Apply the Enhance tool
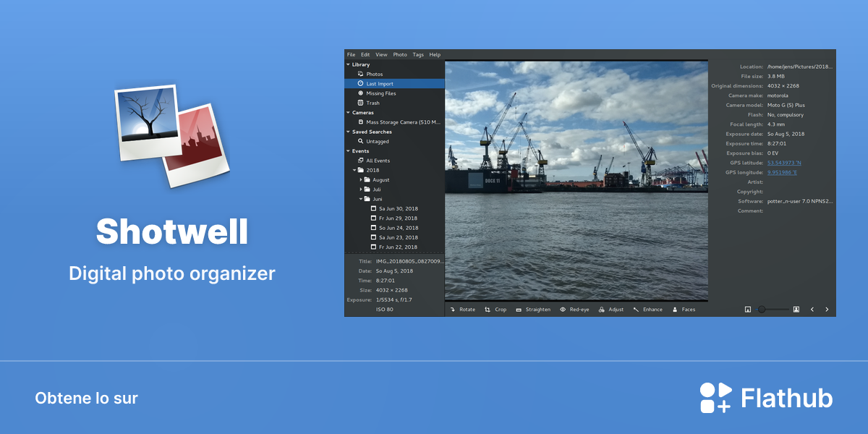 647,310
